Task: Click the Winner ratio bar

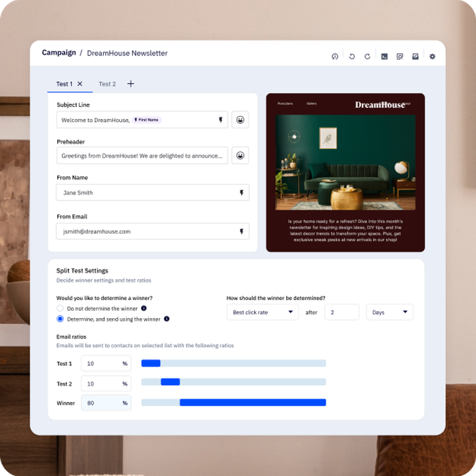Action: coord(252,402)
